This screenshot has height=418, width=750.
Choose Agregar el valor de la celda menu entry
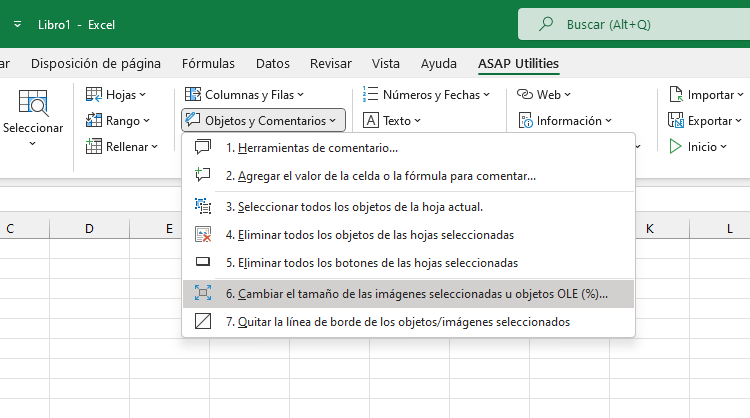coord(408,176)
